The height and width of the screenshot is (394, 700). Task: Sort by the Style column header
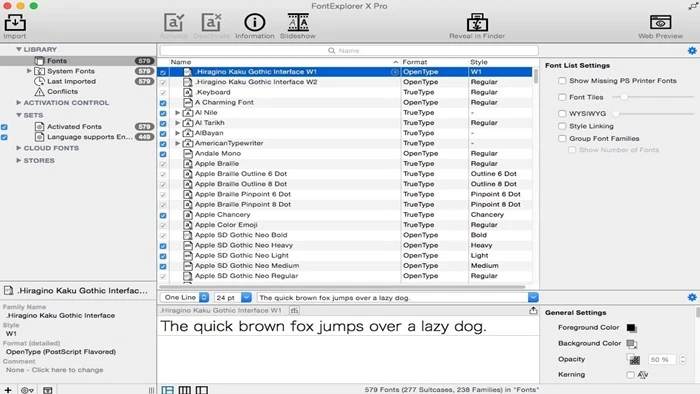(500, 62)
